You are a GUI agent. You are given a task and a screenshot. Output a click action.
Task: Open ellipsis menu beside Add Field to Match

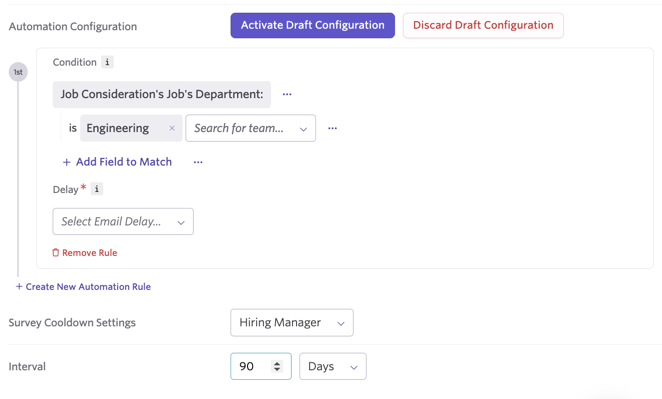(x=198, y=162)
